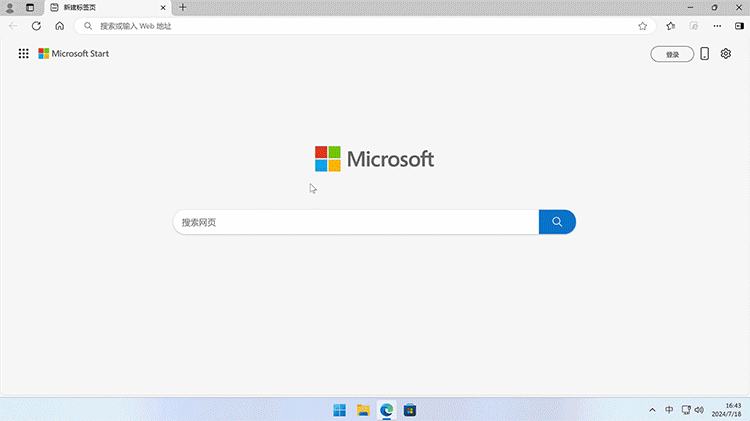Screen dimensions: 750x421
Task: Click the mobile phone icon beside 登录
Action: (704, 54)
